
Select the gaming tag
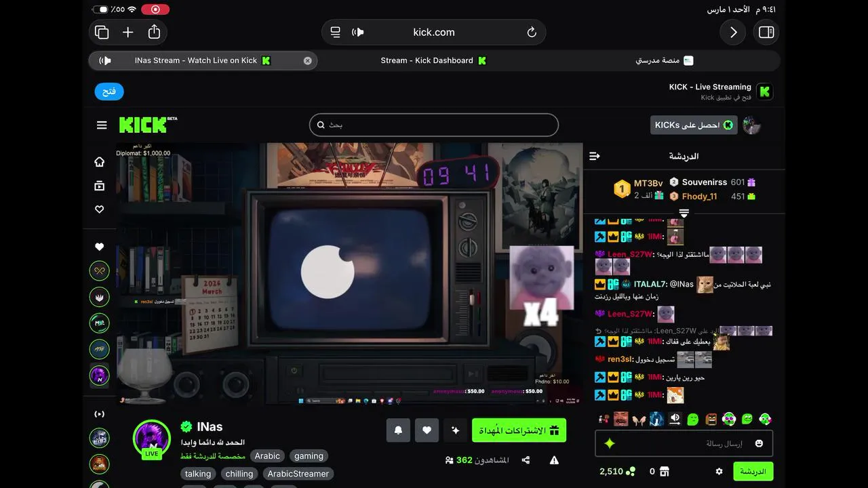coord(309,456)
